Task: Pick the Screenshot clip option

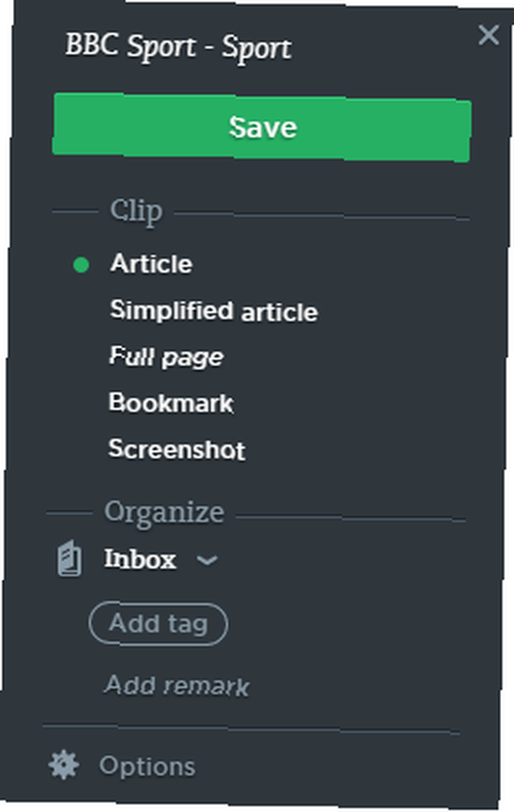Action: (x=176, y=449)
